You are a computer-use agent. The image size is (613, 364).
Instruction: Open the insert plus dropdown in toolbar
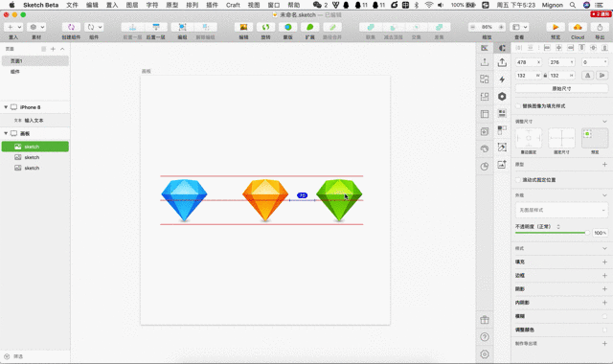tap(13, 27)
